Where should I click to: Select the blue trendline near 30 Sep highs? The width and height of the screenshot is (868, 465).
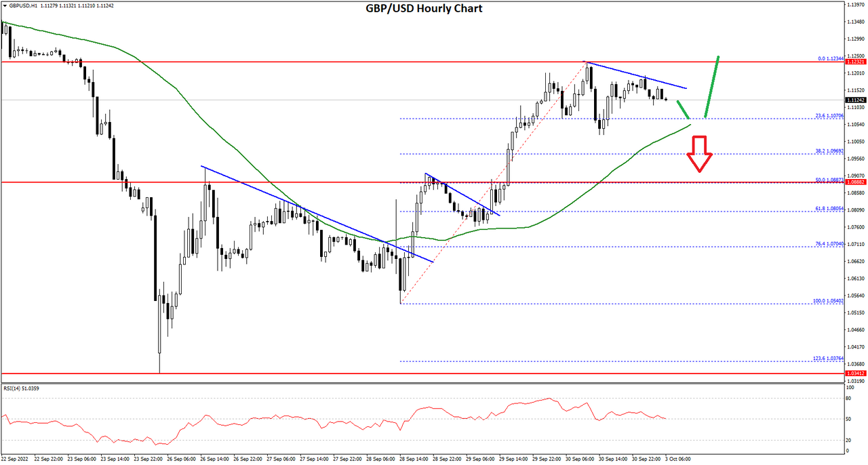tap(637, 75)
